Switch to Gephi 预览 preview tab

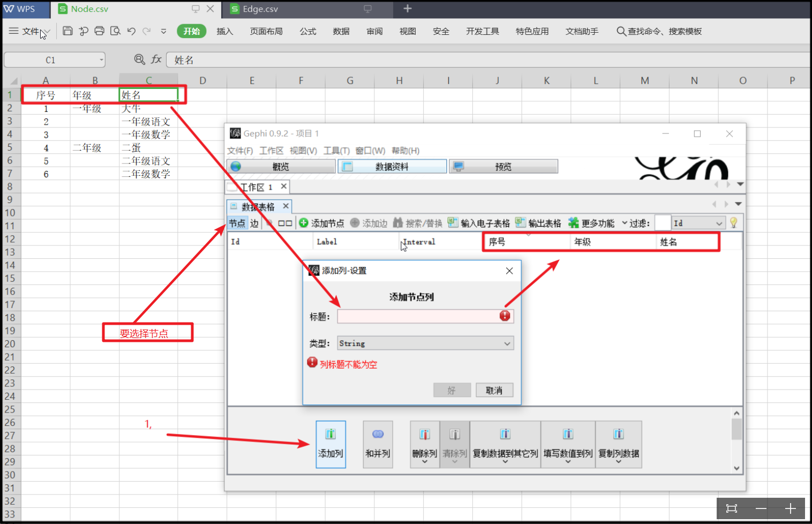503,167
